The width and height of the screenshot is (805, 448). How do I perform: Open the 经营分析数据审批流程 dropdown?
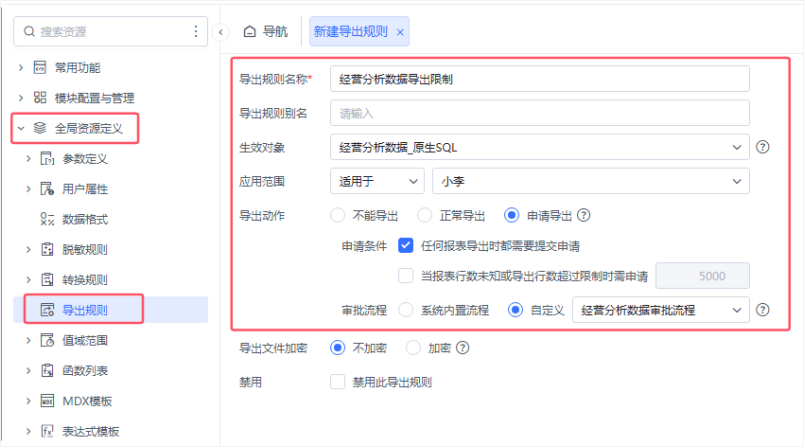click(661, 310)
